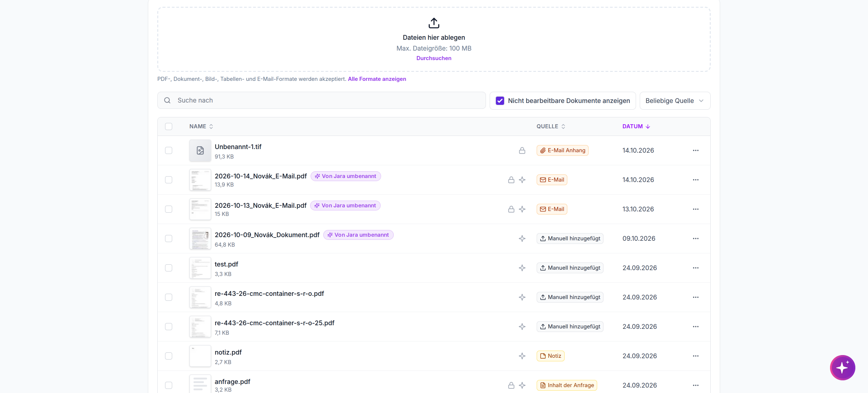
Task: Open the three-dot menu for re-443-26-cmc-container-s-r-o-25.pdf
Action: tap(696, 327)
